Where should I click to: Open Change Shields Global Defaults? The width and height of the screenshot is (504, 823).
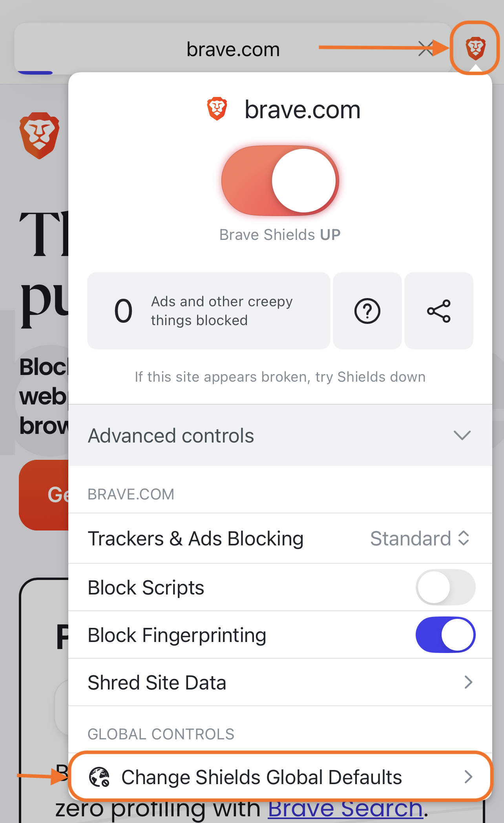point(261,777)
